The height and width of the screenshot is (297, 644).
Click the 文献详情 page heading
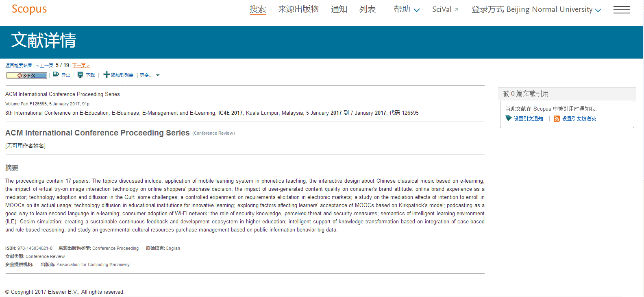(44, 40)
